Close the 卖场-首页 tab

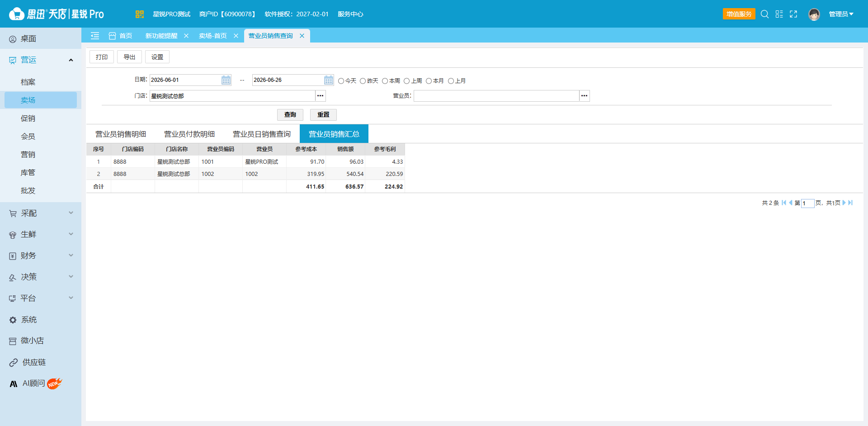236,36
